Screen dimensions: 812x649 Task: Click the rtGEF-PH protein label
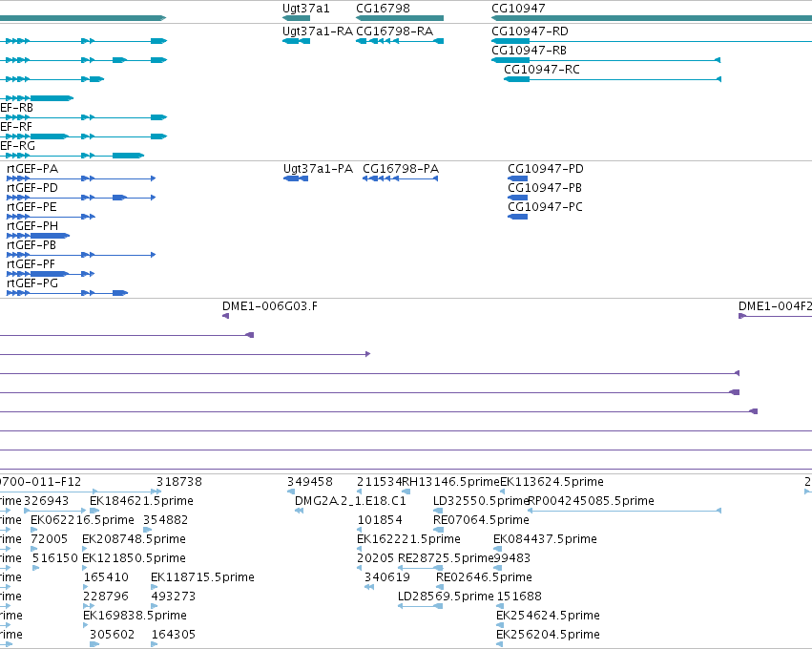[x=32, y=226]
